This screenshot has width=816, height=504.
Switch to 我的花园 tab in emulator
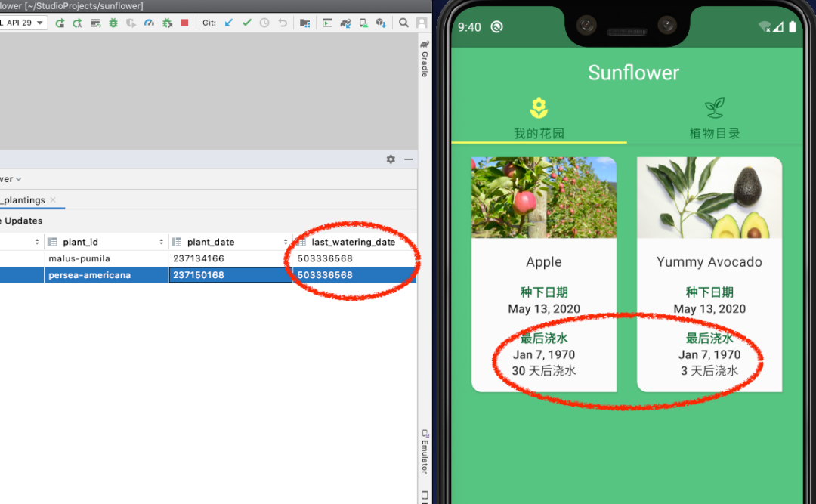tap(539, 119)
